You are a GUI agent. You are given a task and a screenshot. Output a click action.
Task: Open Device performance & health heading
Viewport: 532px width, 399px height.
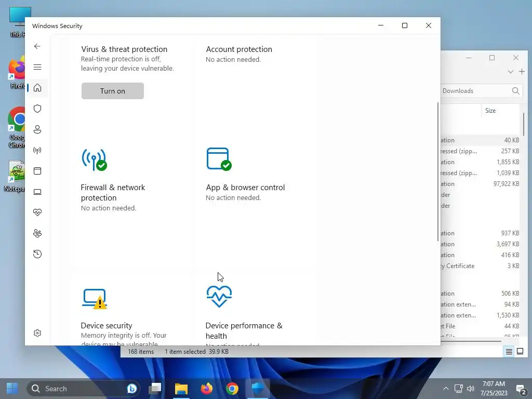click(244, 330)
